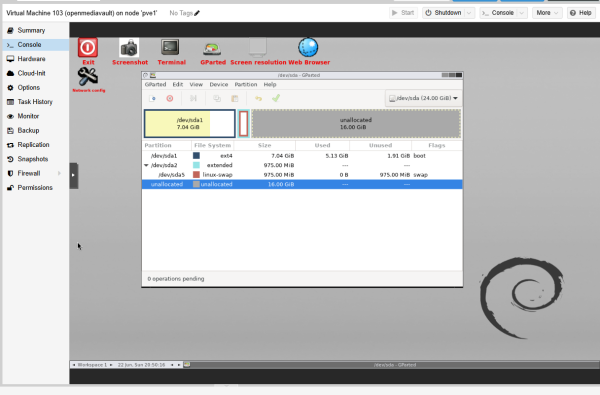This screenshot has width=600, height=395.
Task: Open the Edit menu in GParted
Action: (x=178, y=84)
